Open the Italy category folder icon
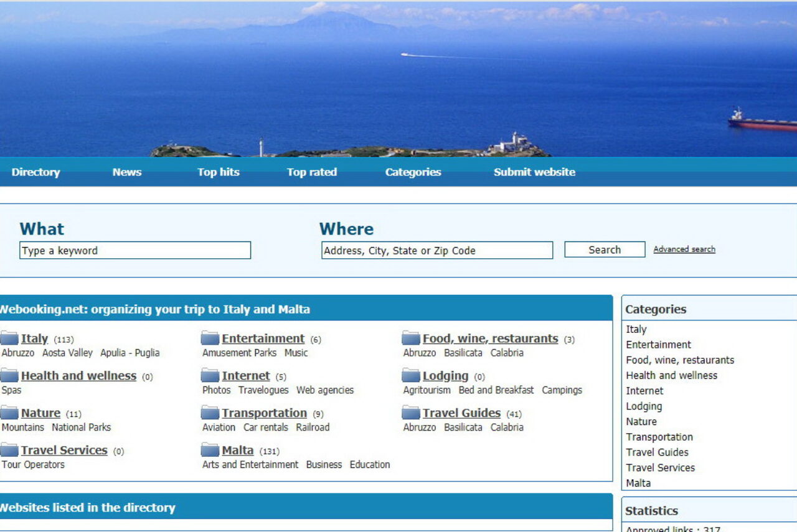Viewport: 797px width, 532px height. pos(9,338)
